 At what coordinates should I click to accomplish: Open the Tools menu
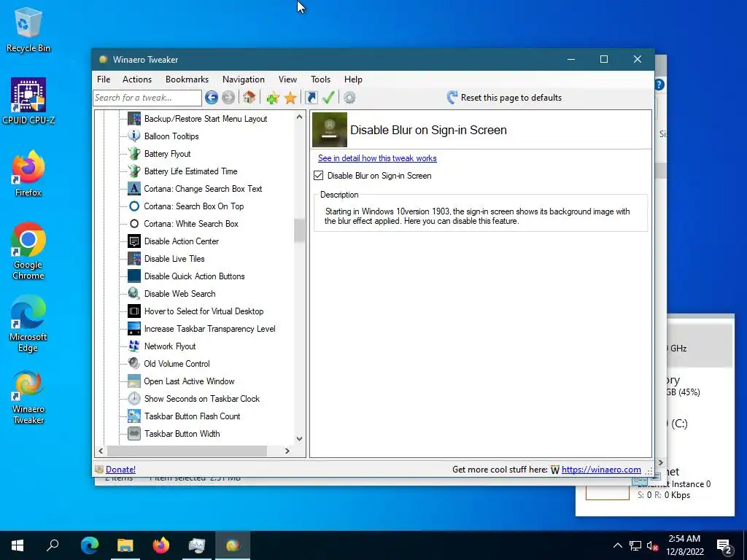click(321, 79)
